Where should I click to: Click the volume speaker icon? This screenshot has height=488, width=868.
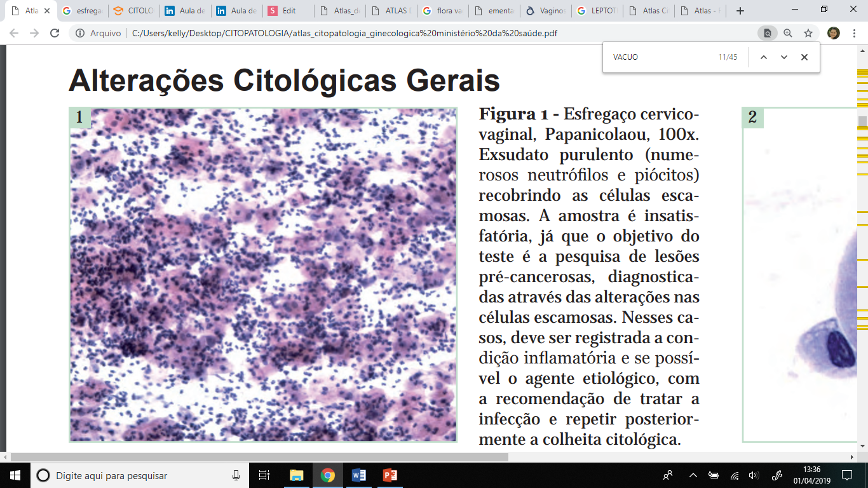click(754, 475)
